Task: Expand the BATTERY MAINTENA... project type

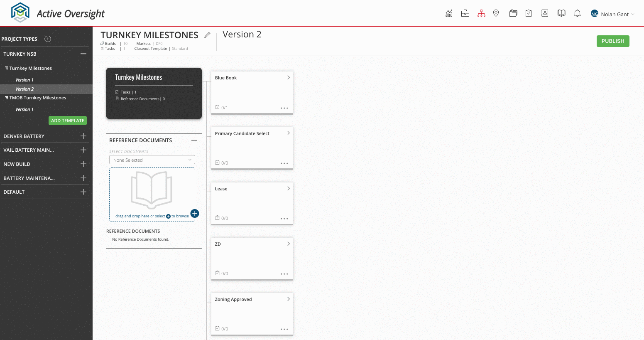Action: pos(83,178)
